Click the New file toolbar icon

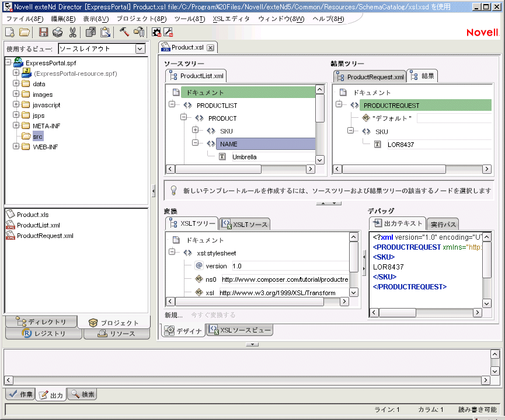(10, 32)
